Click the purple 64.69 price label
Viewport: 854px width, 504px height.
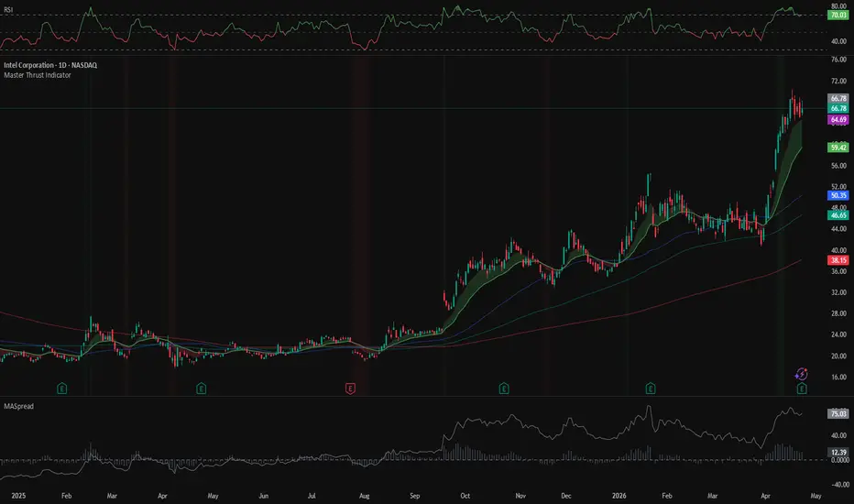838,120
